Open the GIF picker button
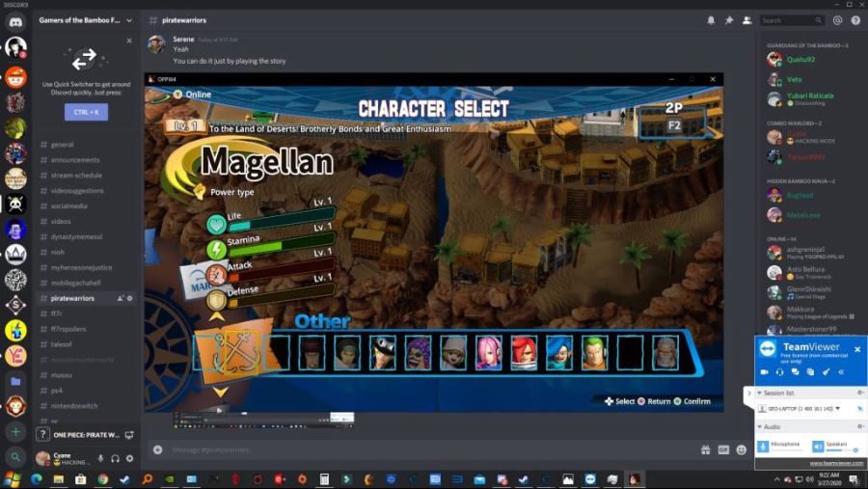This screenshot has width=868, height=489. 721,449
